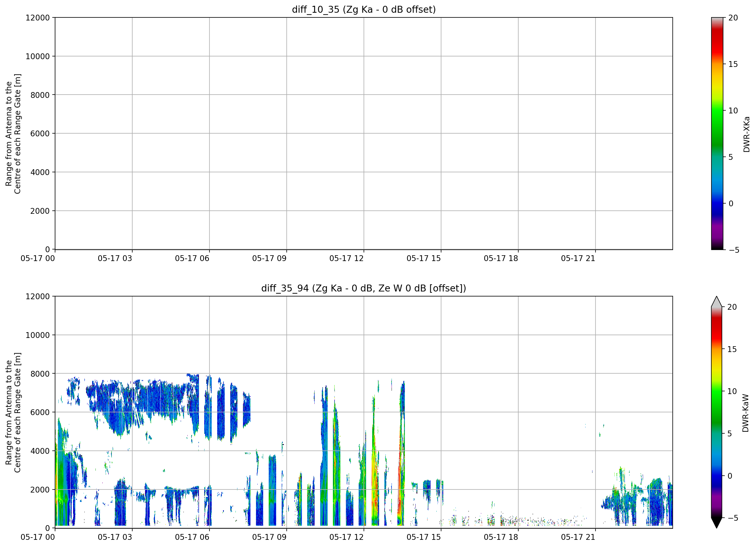Click the range y-axis label of the diff_10_35 plot
Viewport: 756px width, 547px height.
(13, 134)
